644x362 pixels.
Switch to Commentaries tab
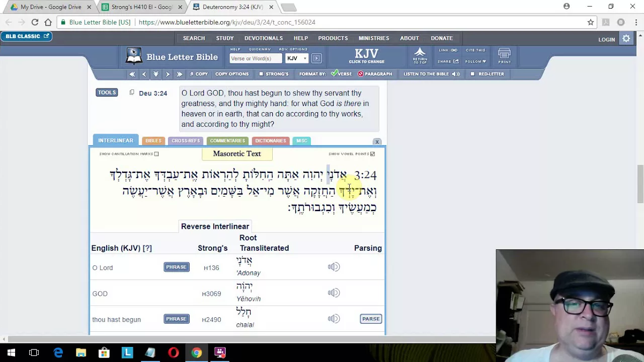click(227, 141)
